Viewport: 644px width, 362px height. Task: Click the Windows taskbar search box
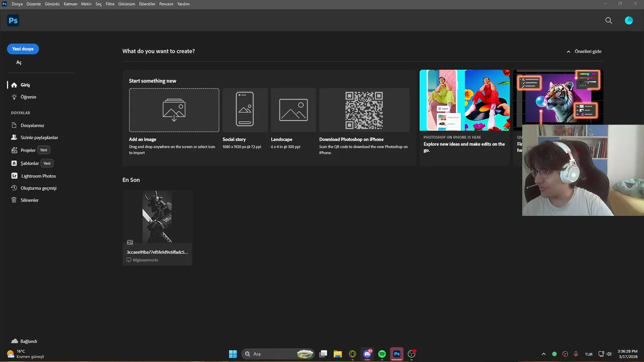click(278, 354)
